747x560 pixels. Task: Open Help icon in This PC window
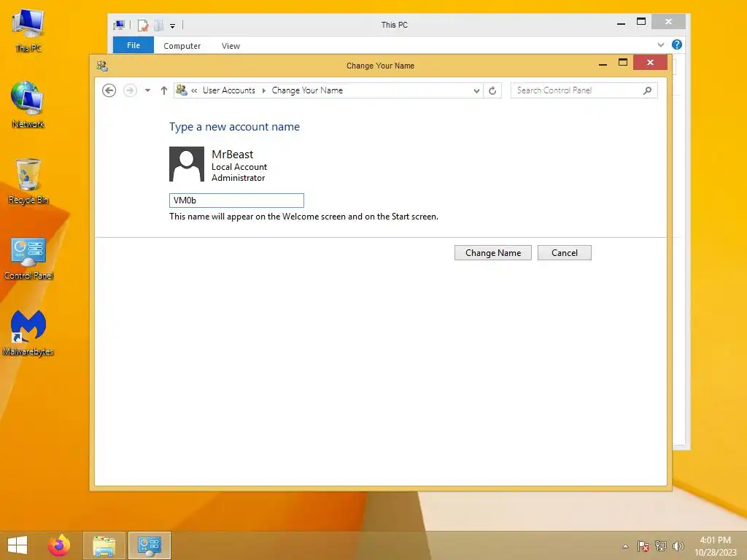pyautogui.click(x=676, y=44)
